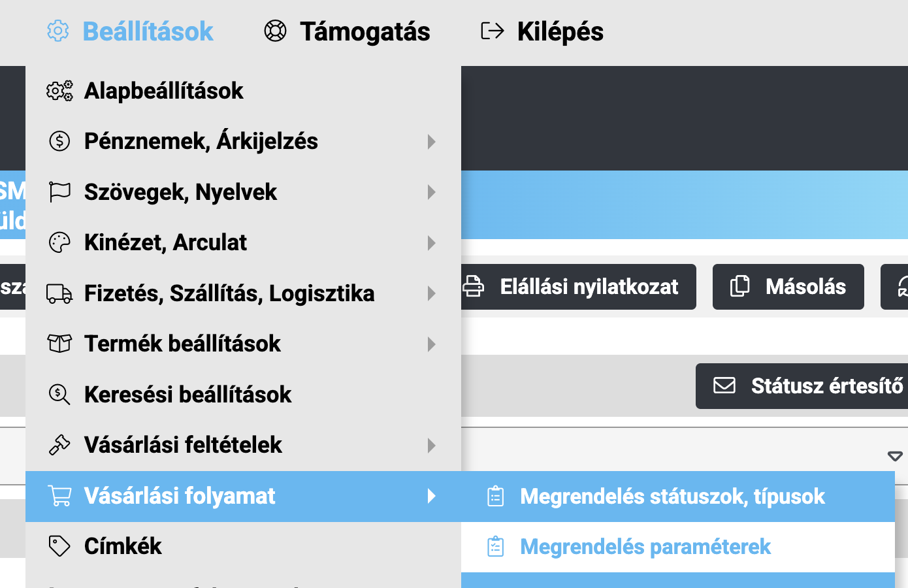Choose Megrendelés státuszok, típusok submenu entry
The image size is (908, 588).
coord(672,497)
